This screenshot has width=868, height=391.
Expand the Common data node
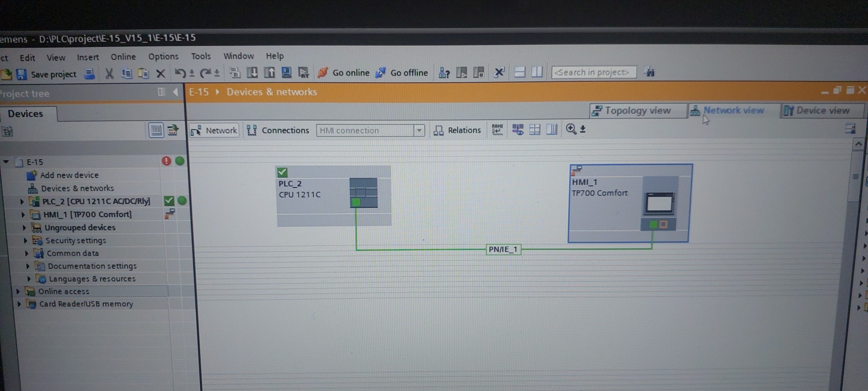pyautogui.click(x=27, y=253)
